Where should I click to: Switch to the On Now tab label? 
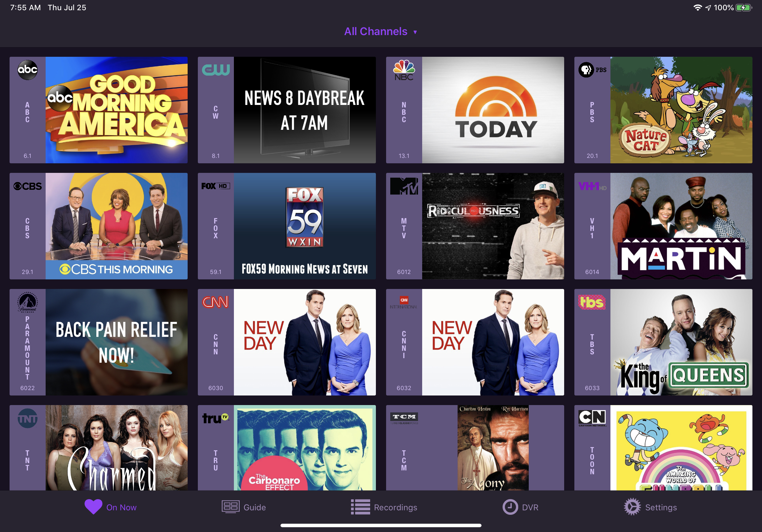click(122, 507)
